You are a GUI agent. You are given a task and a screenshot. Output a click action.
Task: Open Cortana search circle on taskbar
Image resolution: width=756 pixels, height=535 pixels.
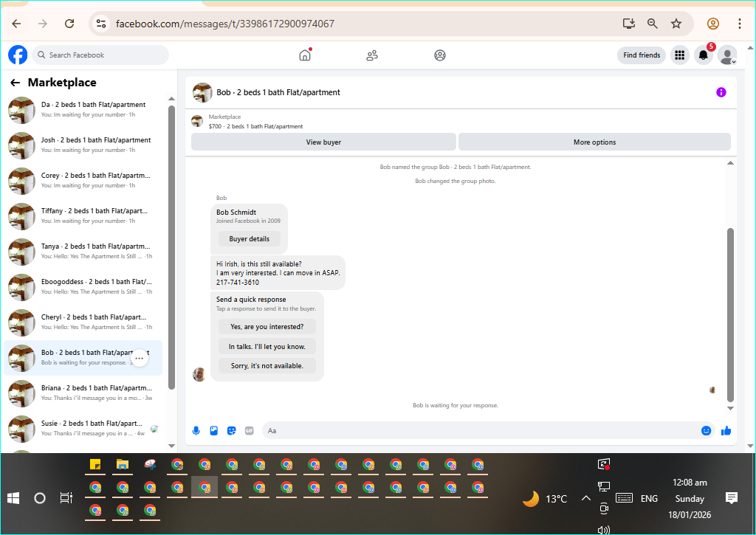40,498
